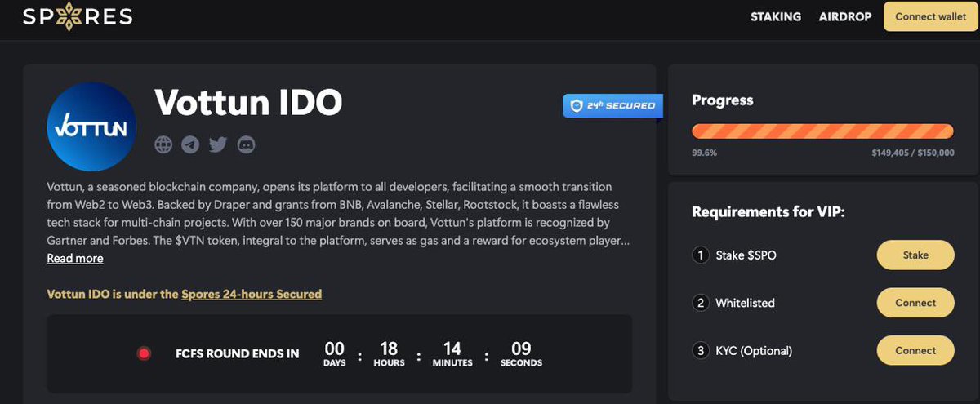980x404 pixels.
Task: Click the 14 MINUTES countdown value
Action: click(x=452, y=353)
